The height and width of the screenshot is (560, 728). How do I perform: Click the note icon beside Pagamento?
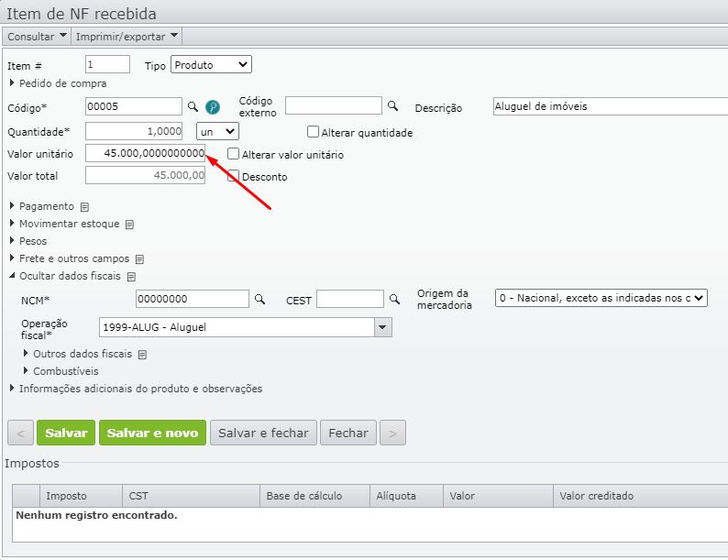coord(84,207)
